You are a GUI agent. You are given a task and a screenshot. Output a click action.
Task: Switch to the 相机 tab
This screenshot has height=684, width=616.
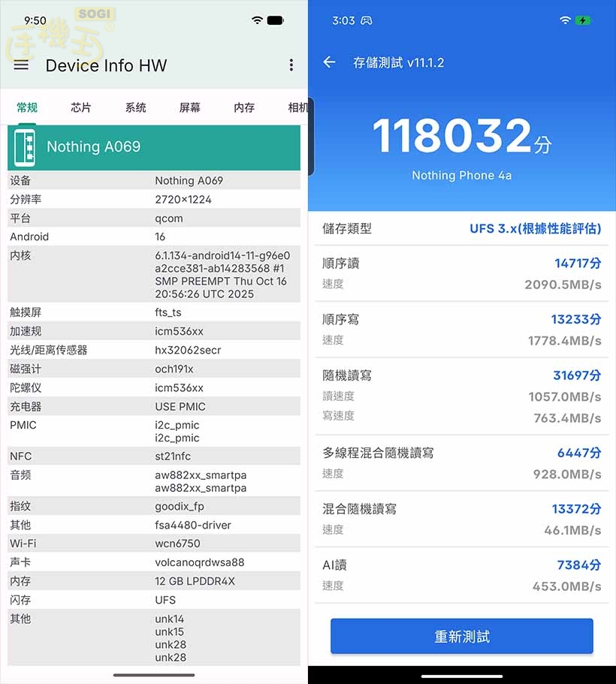point(297,107)
